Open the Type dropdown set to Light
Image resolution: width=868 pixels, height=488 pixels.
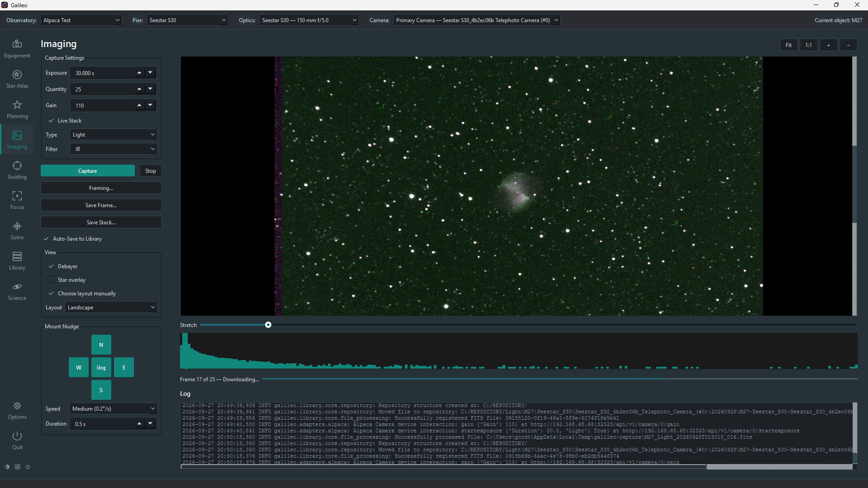click(x=113, y=135)
